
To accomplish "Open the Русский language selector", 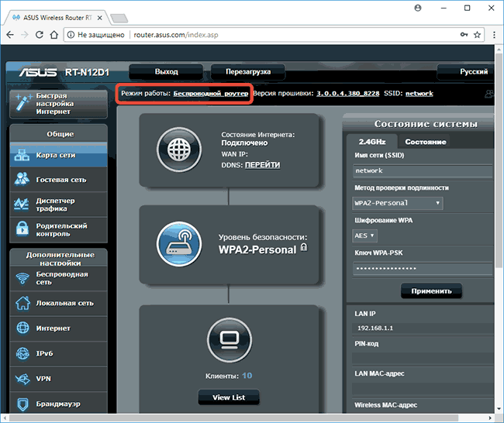I will (466, 71).
